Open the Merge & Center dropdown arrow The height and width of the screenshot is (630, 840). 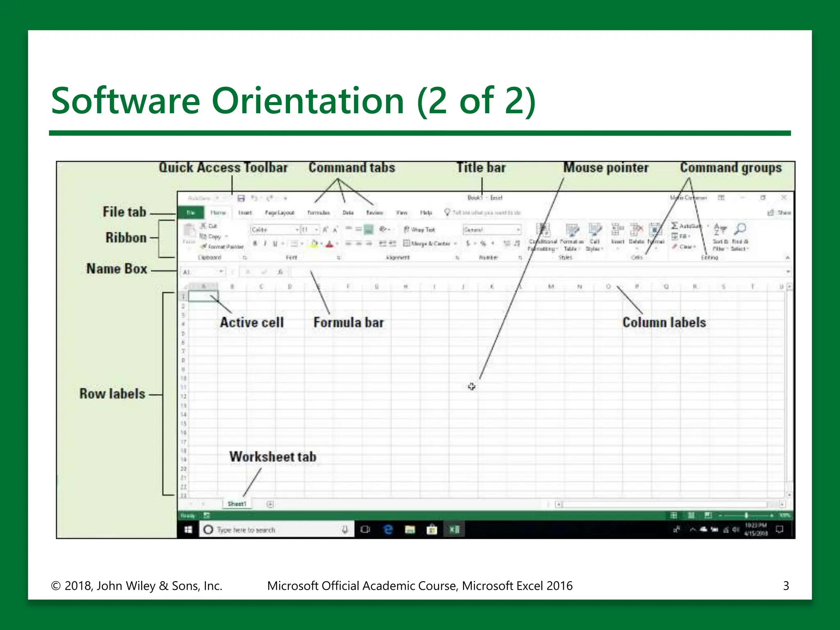coord(455,244)
